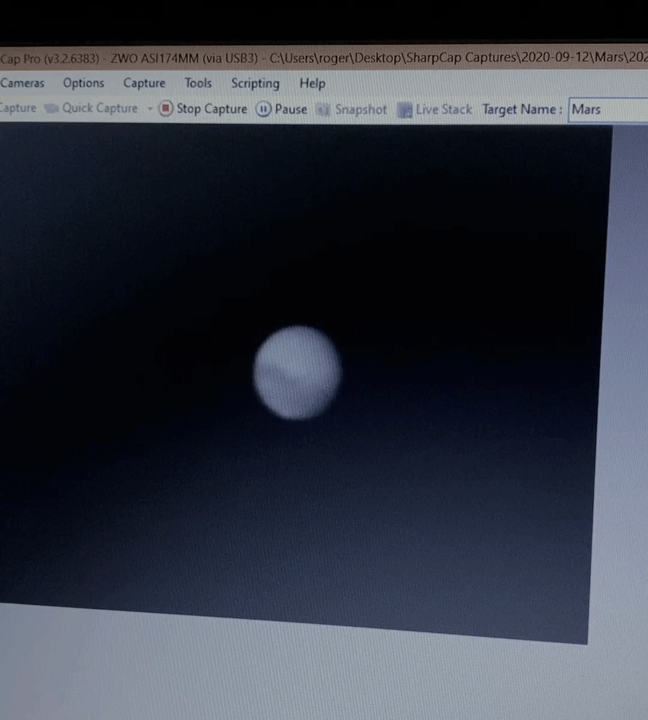Click the Quick Capture camera icon
The width and height of the screenshot is (648, 720).
pos(51,108)
